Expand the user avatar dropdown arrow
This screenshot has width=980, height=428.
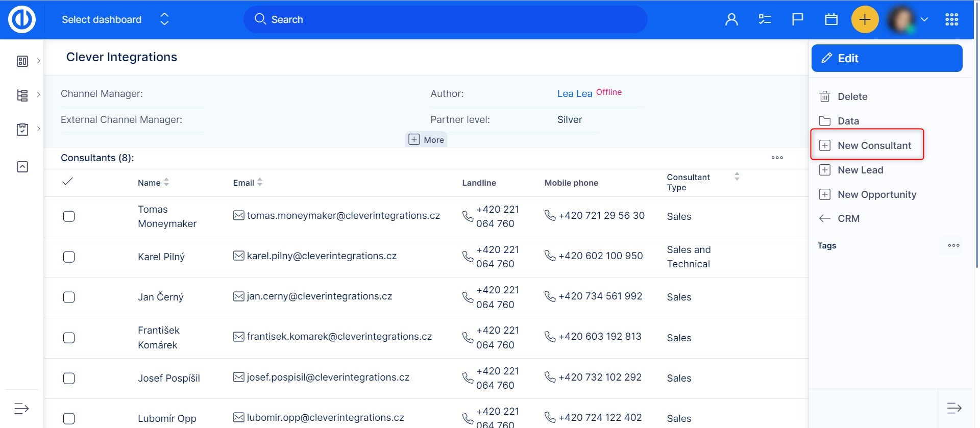924,20
